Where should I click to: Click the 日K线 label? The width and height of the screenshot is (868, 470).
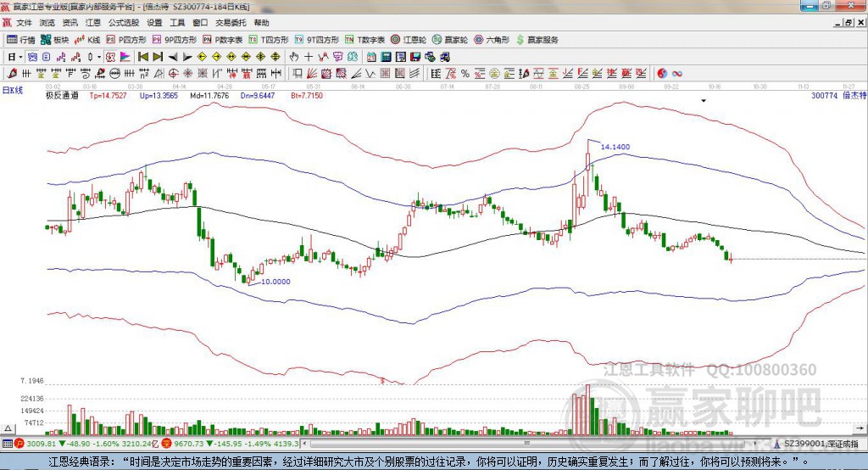[13, 90]
